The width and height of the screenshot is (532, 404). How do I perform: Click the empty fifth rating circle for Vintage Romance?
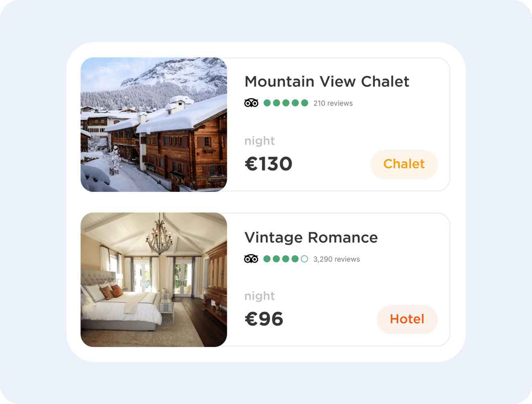[x=304, y=259]
